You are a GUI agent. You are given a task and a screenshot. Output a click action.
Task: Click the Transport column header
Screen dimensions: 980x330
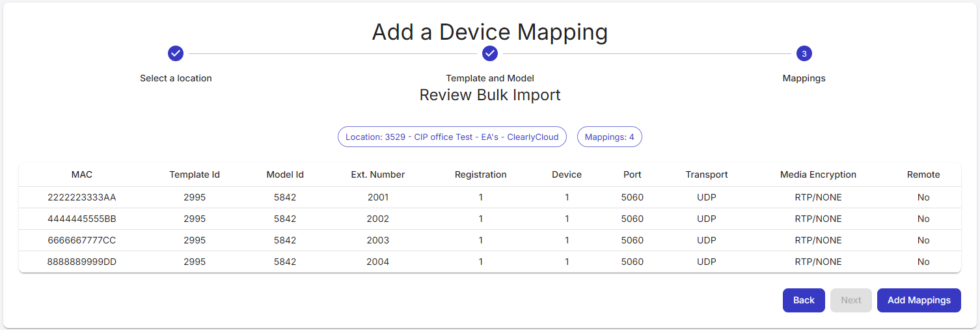point(707,174)
